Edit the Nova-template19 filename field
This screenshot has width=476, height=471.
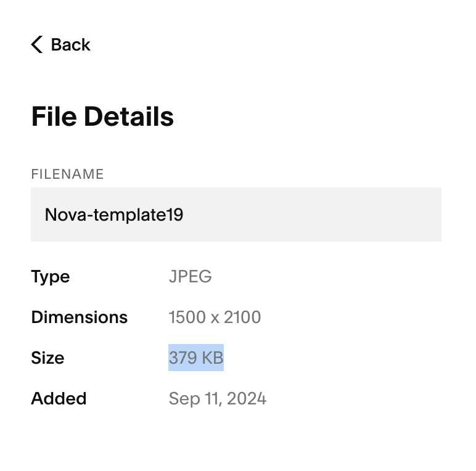point(236,215)
